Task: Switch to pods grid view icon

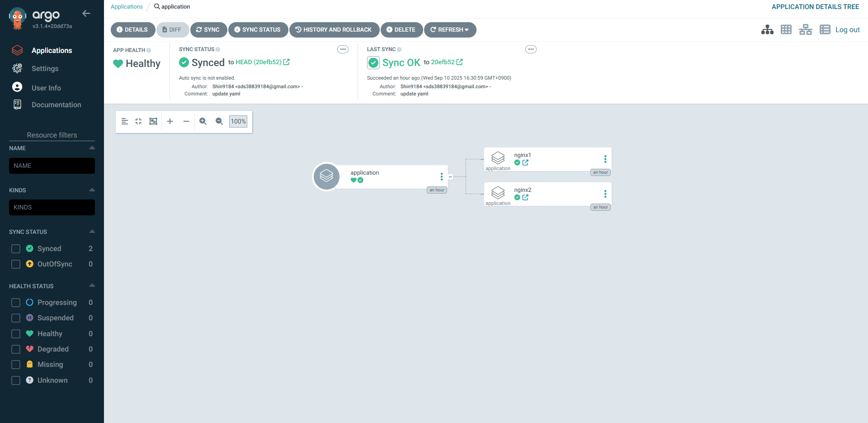Action: [786, 30]
